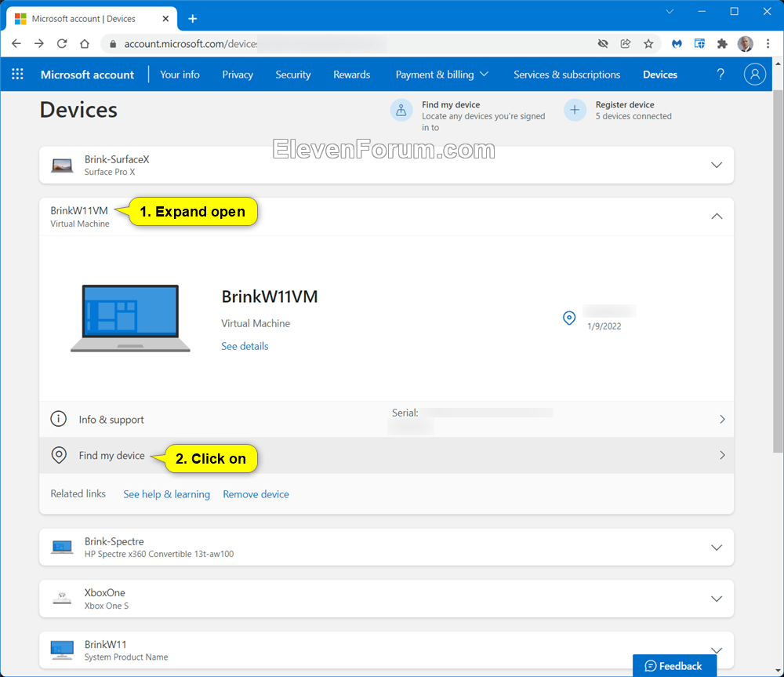Select the Devices nav tab
Image resolution: width=784 pixels, height=677 pixels.
point(660,75)
